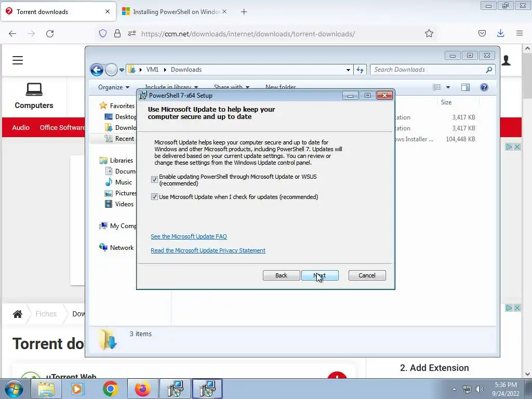
Task: Click the volume speaker tray icon
Action: 480,389
